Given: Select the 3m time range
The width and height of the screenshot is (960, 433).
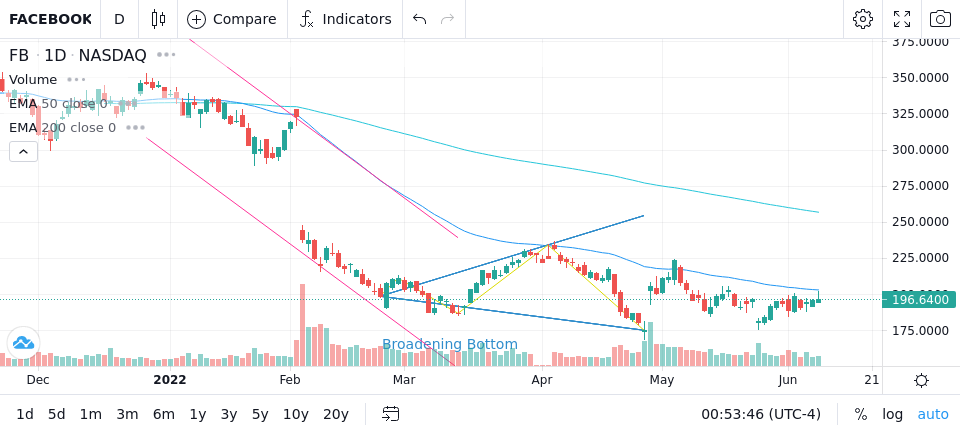Looking at the screenshot, I should click(x=127, y=414).
